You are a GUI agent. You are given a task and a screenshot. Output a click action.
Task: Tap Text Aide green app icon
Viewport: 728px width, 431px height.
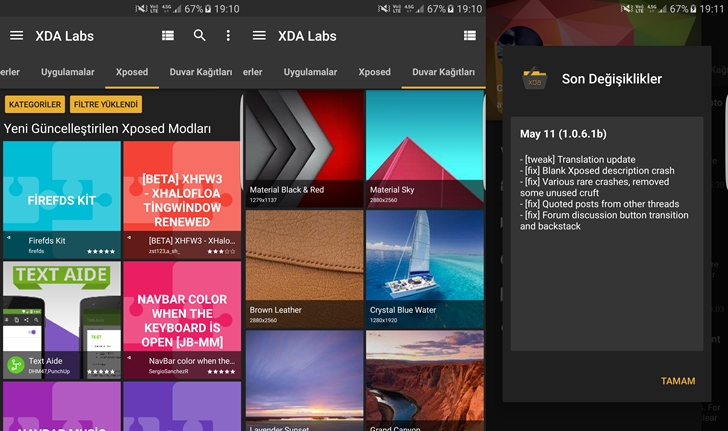(16, 365)
